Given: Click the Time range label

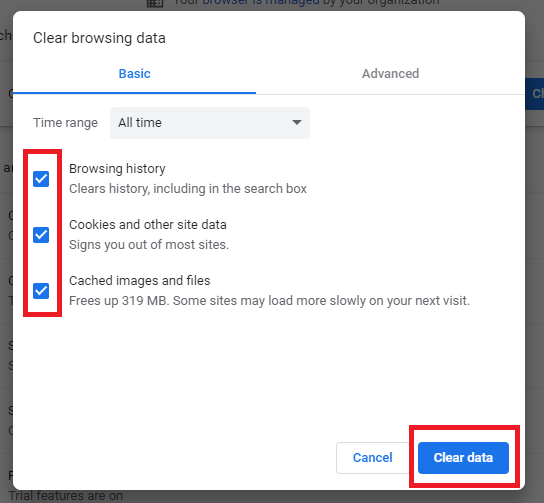Looking at the screenshot, I should [65, 123].
